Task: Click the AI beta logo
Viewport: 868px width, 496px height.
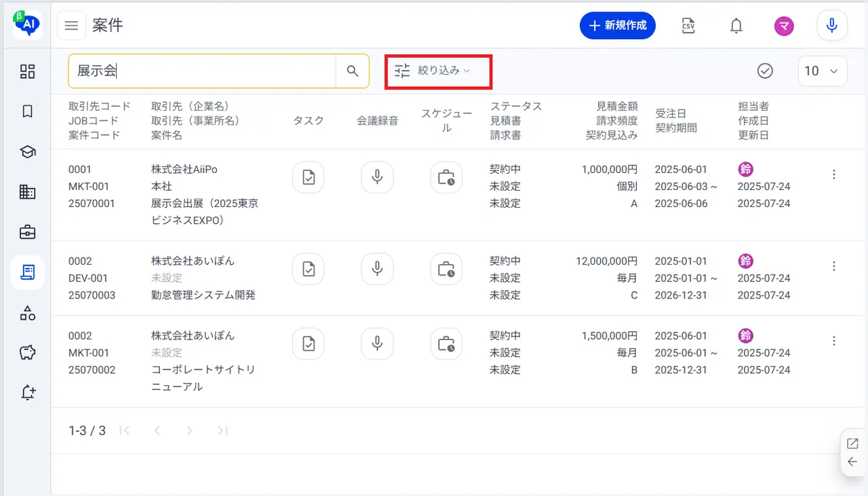Action: coord(27,24)
